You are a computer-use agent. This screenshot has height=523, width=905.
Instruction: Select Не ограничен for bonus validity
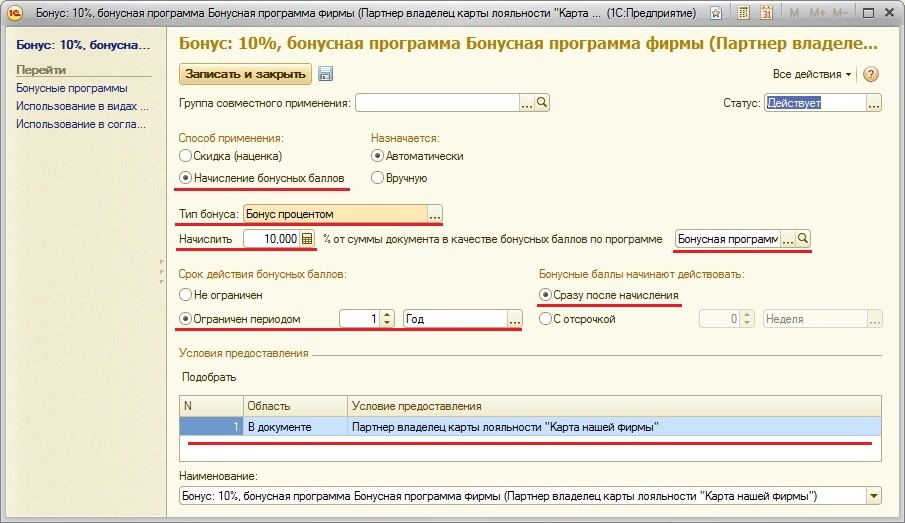(185, 295)
